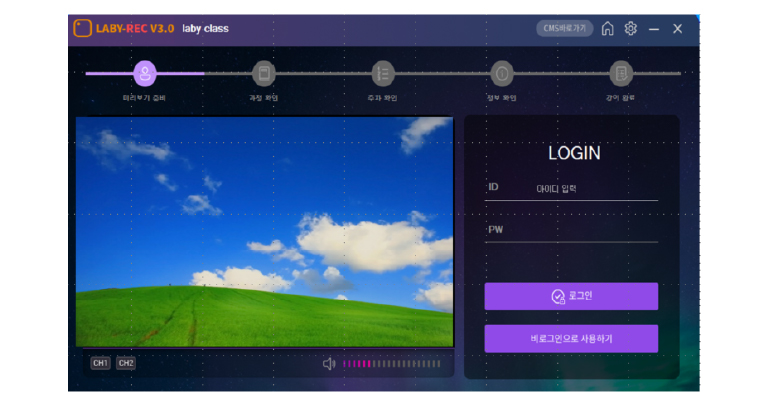Click 비로그인으로 사용하기 button
The image size is (769, 400).
(x=571, y=339)
